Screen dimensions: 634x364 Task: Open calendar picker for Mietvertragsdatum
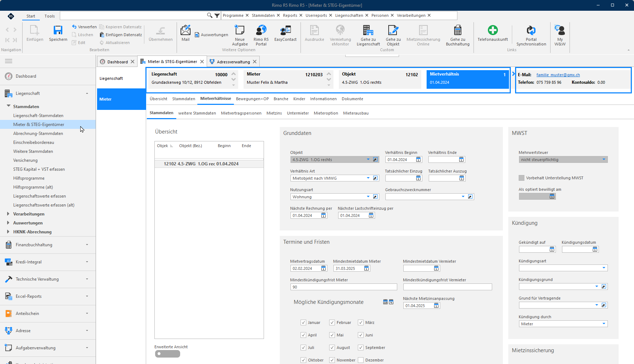tap(324, 268)
